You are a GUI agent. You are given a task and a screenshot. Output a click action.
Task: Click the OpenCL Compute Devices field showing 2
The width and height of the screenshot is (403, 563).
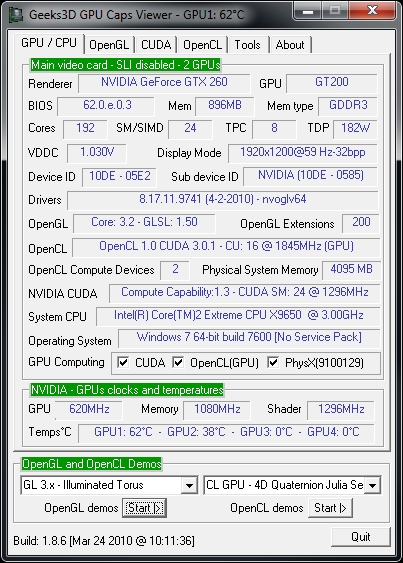click(175, 270)
